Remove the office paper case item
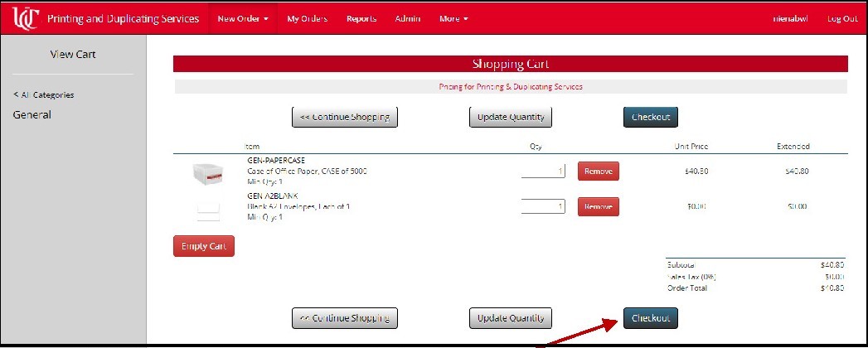 click(x=598, y=171)
